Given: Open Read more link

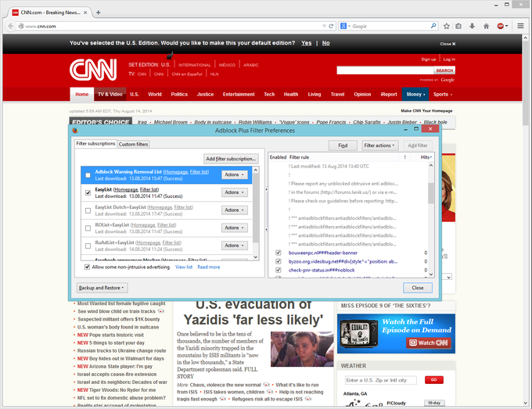Looking at the screenshot, I should click(209, 267).
